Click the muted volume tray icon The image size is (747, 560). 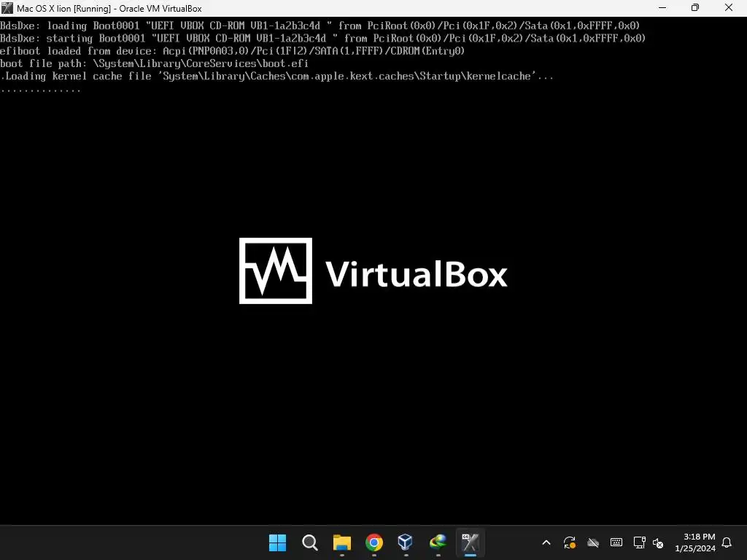click(658, 542)
